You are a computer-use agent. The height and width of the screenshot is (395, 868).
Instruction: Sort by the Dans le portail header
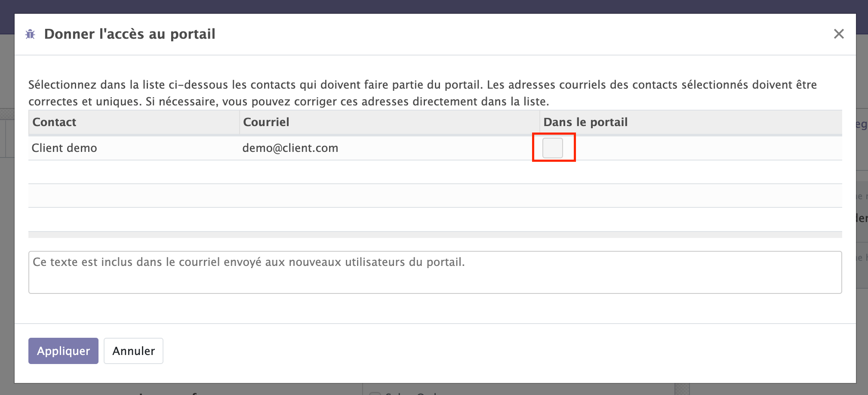(585, 122)
